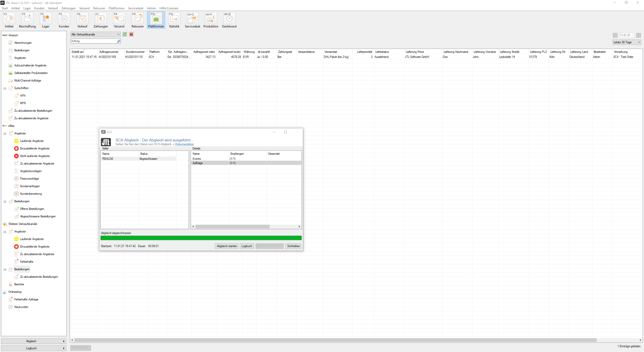
Task: Click the green refresh icon
Action: [x=125, y=34]
